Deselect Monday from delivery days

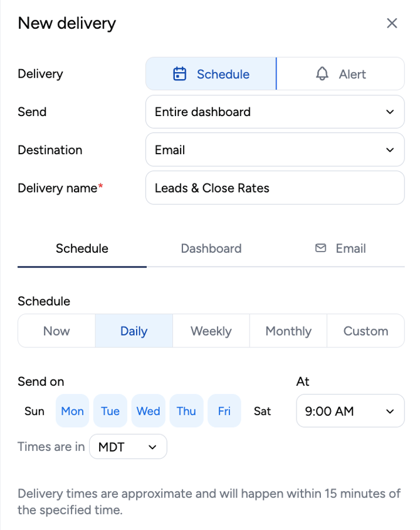(72, 411)
